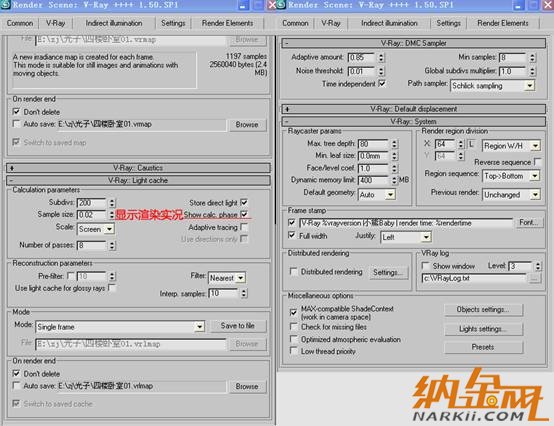Click the Subdivs spinner arrows in Light cache
This screenshot has width=554, height=426.
[x=112, y=203]
